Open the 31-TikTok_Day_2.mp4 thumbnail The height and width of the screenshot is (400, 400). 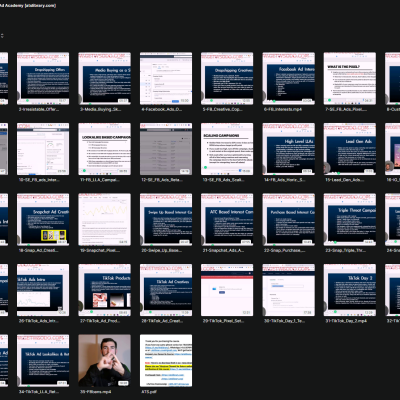coord(350,290)
